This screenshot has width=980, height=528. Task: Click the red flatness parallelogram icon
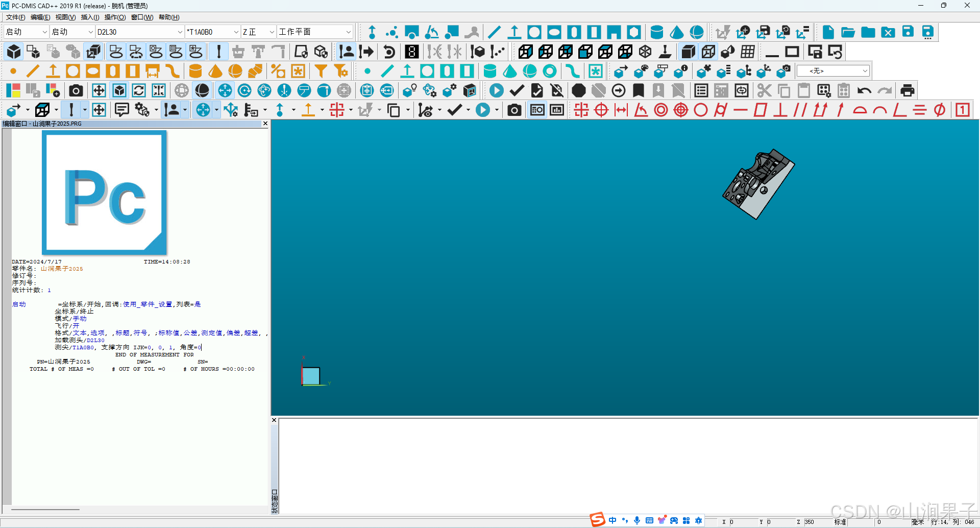tap(761, 110)
